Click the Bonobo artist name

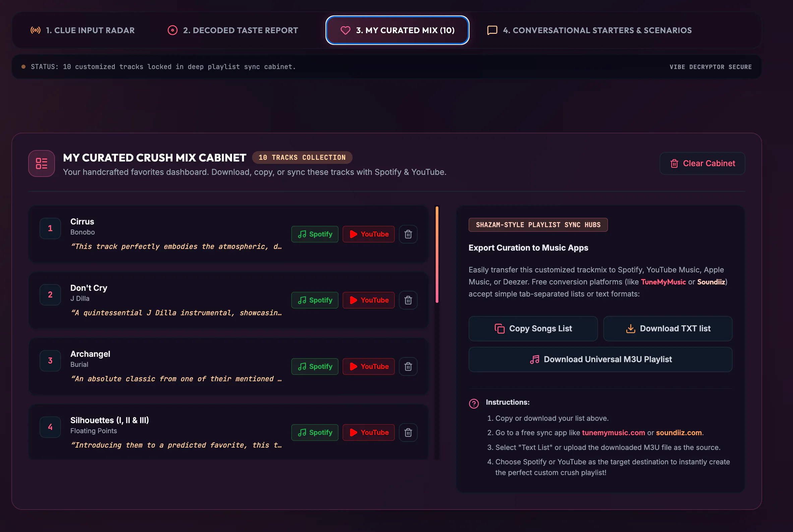[82, 232]
